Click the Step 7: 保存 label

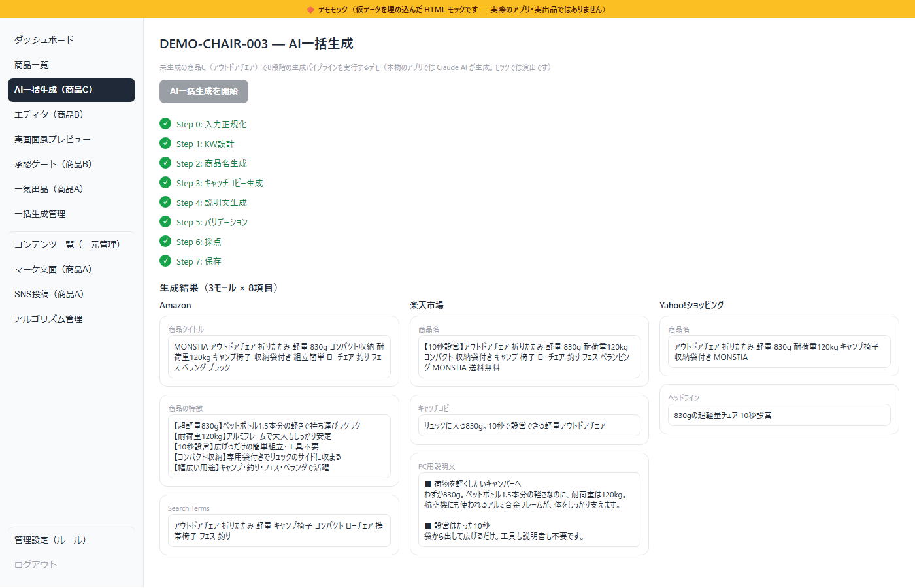(x=199, y=261)
